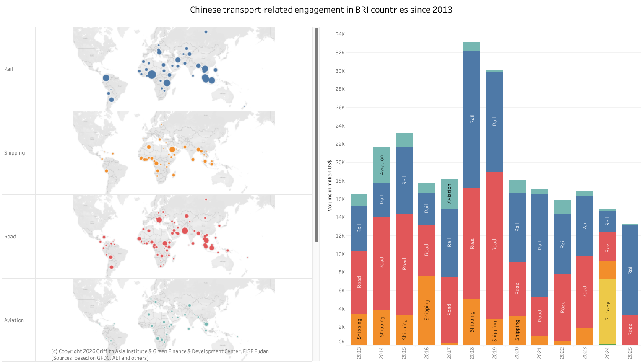Click the yellow Subway segment in the 2024 bar
The width and height of the screenshot is (643, 364).
[607, 311]
